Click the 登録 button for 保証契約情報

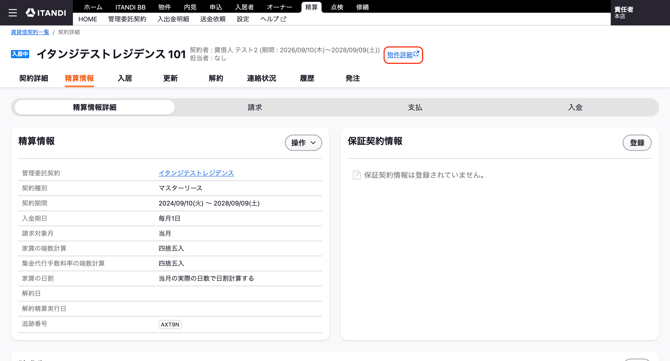click(637, 143)
